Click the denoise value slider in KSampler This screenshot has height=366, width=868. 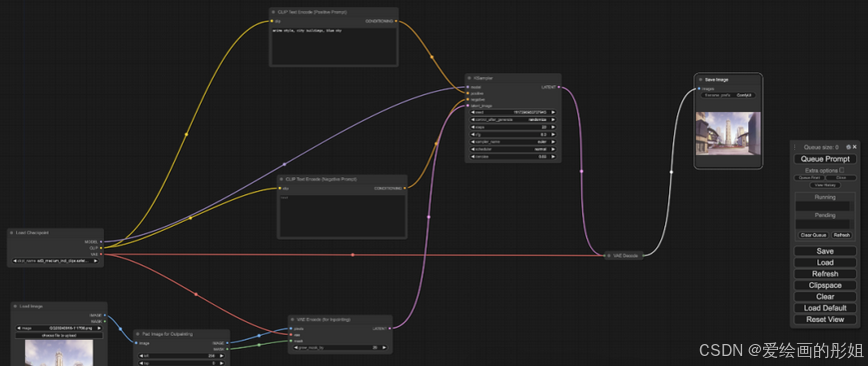(x=513, y=157)
